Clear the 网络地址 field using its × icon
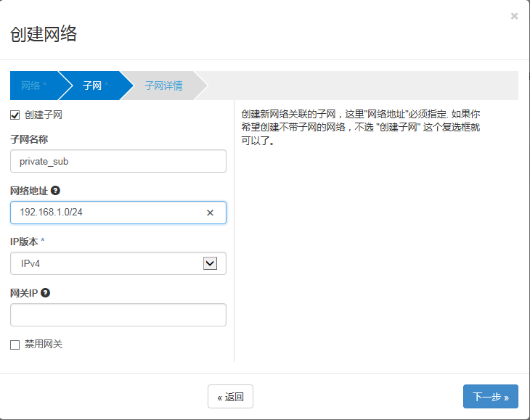 tap(210, 213)
